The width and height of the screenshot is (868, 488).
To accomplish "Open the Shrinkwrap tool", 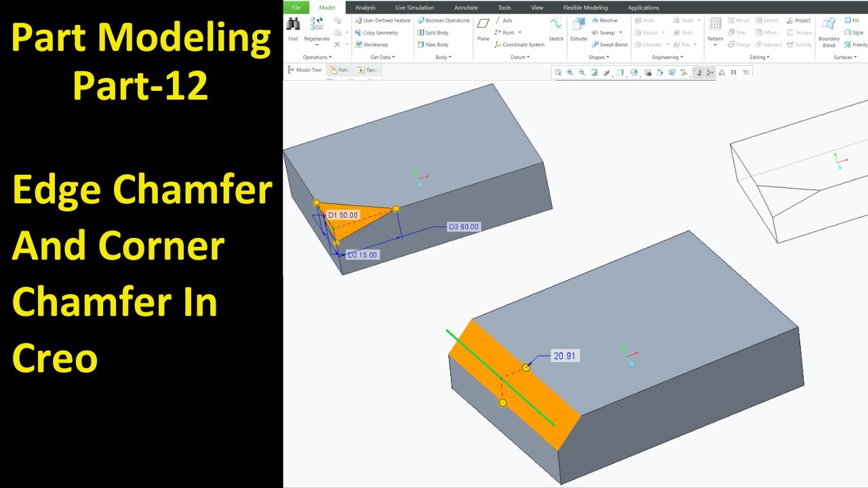I will pos(372,45).
